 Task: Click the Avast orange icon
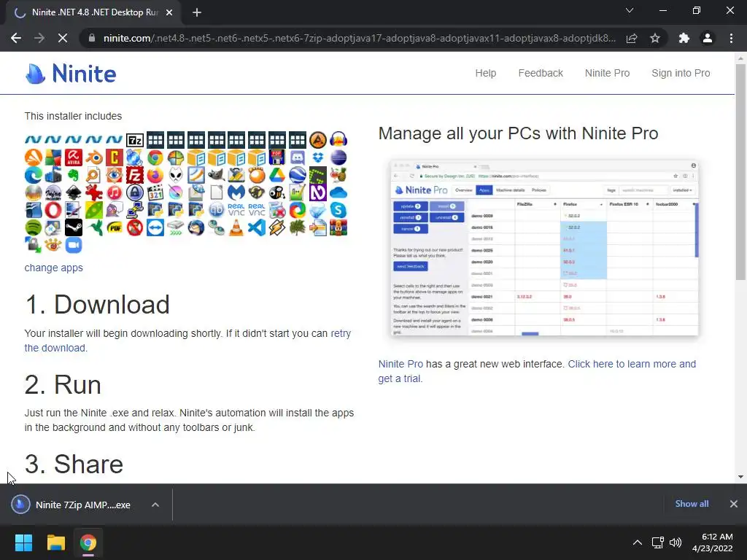click(x=34, y=157)
